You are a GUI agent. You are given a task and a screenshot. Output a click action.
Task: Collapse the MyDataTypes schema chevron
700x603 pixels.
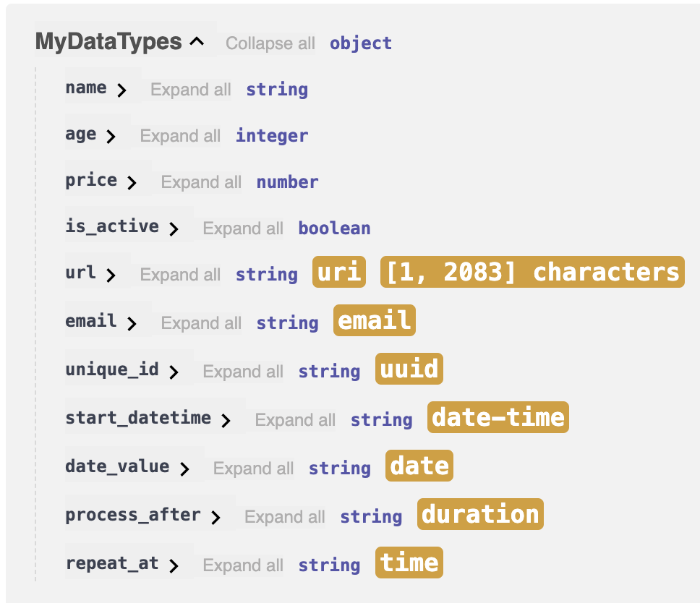197,43
